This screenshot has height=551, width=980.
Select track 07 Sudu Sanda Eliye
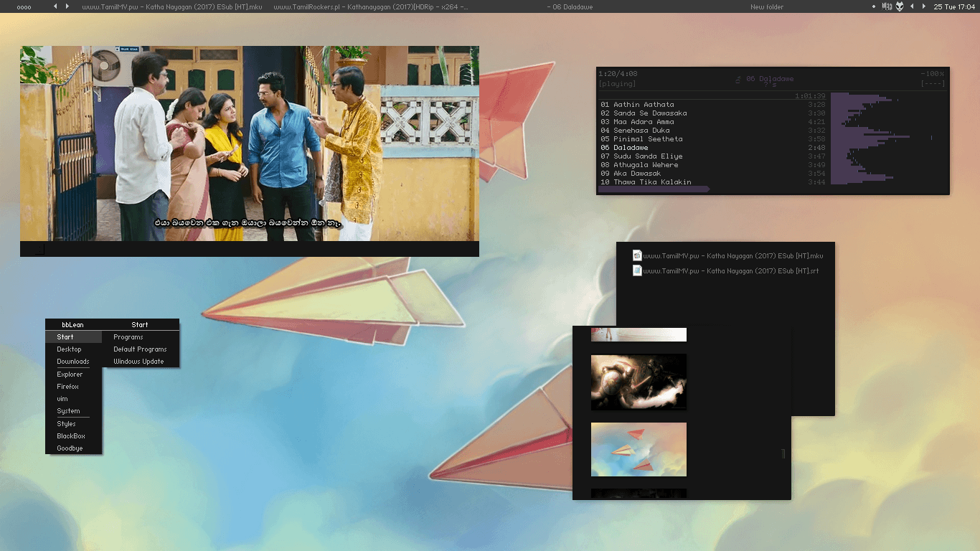[x=713, y=156]
